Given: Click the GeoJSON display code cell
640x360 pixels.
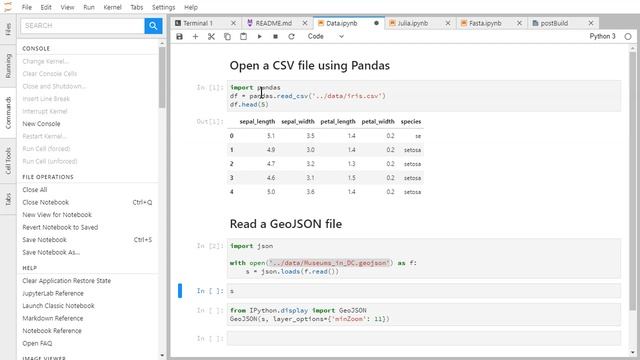Looking at the screenshot, I should point(424,315).
